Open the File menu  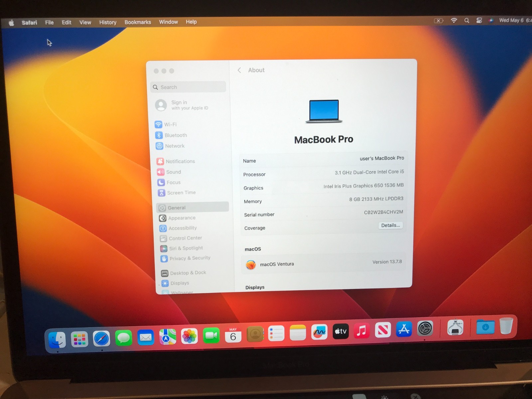point(49,23)
